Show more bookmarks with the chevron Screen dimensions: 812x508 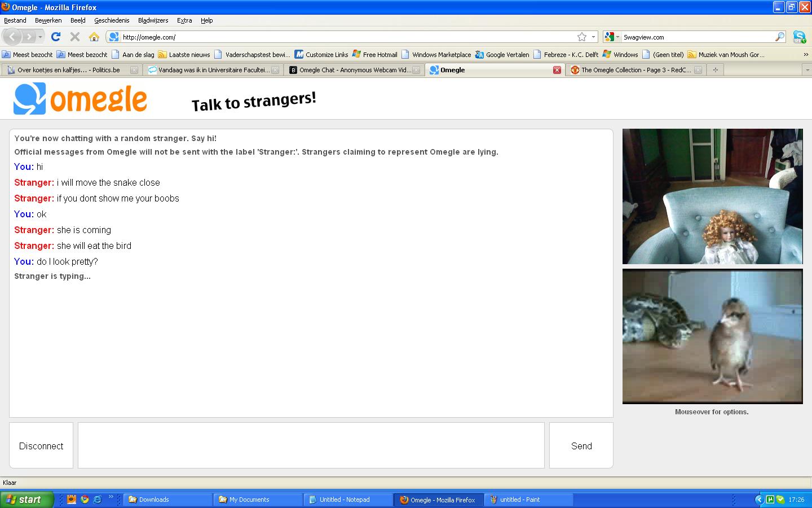tap(806, 55)
